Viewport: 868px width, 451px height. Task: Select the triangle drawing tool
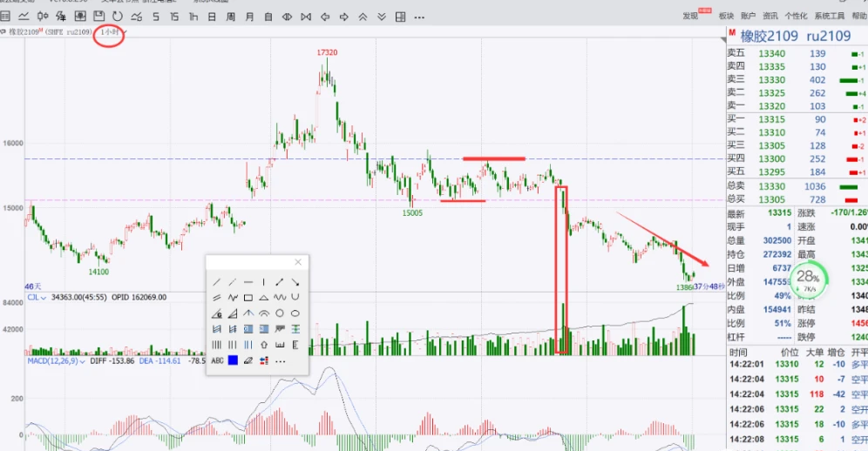pyautogui.click(x=263, y=298)
